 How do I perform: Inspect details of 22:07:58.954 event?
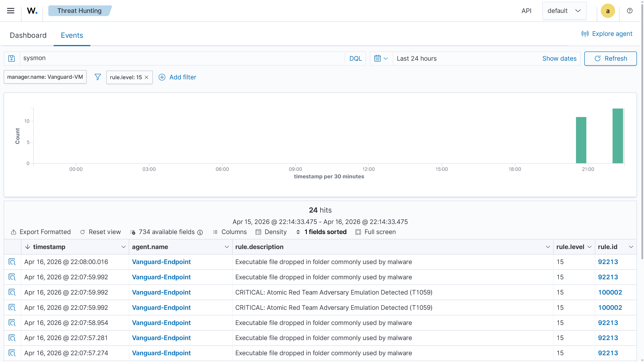click(x=12, y=323)
